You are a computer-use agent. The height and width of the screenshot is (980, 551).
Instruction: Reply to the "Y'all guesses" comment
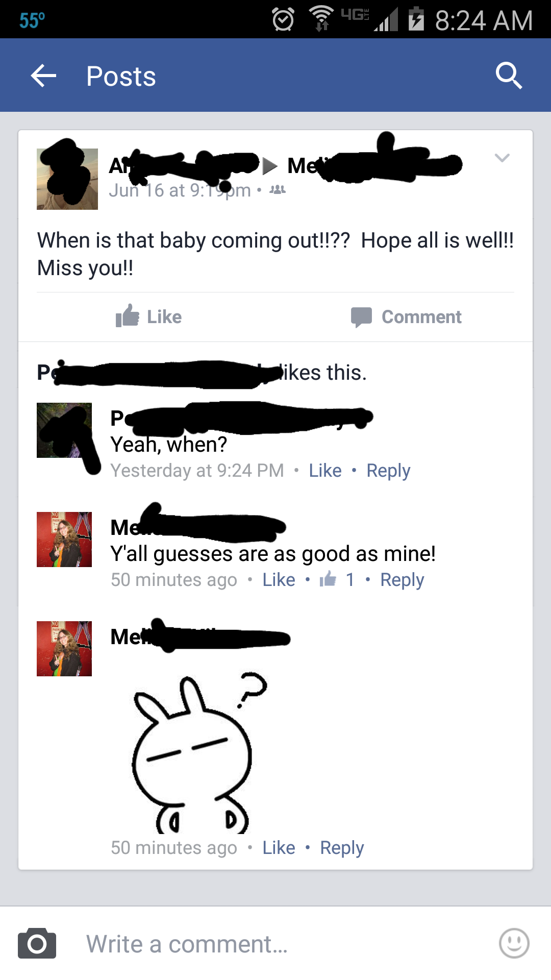coord(402,580)
